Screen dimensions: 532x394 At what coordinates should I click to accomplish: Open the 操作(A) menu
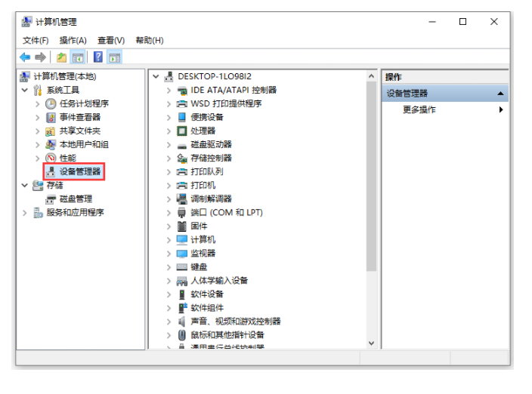pos(73,40)
